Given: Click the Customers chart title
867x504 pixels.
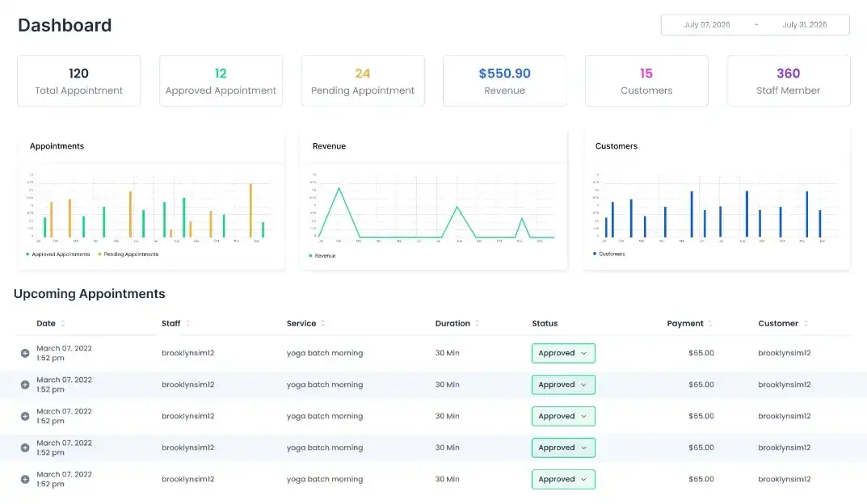Looking at the screenshot, I should 617,146.
